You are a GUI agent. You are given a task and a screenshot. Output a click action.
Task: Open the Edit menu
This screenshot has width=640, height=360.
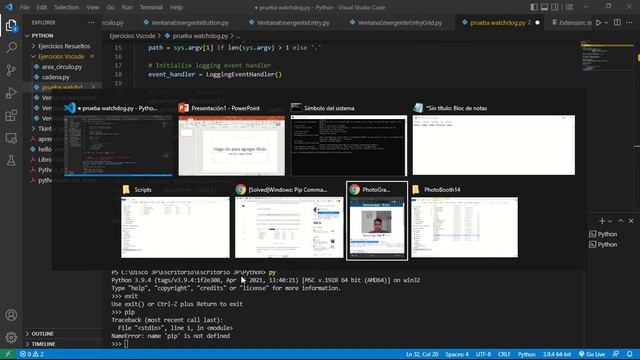click(41, 7)
